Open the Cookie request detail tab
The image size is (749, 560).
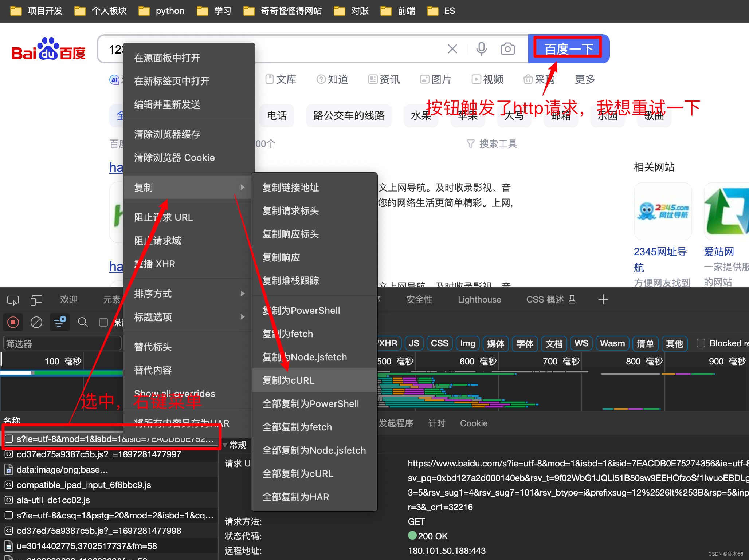474,423
